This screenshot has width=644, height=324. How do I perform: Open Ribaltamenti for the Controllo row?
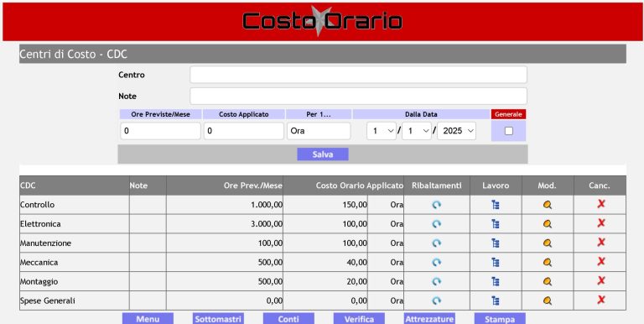point(437,204)
